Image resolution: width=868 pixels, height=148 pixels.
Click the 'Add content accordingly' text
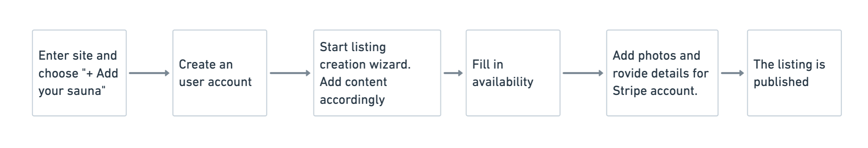pos(353,91)
